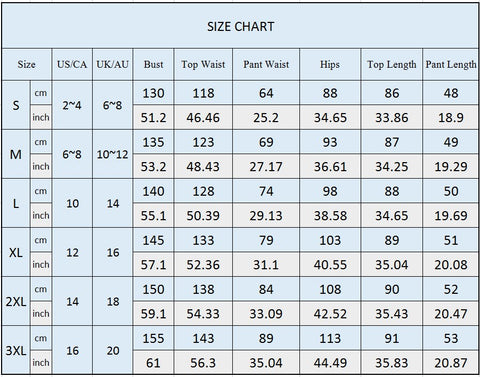Click the Pant Length header cell
Image resolution: width=480 pixels, height=377 pixels.
click(451, 64)
